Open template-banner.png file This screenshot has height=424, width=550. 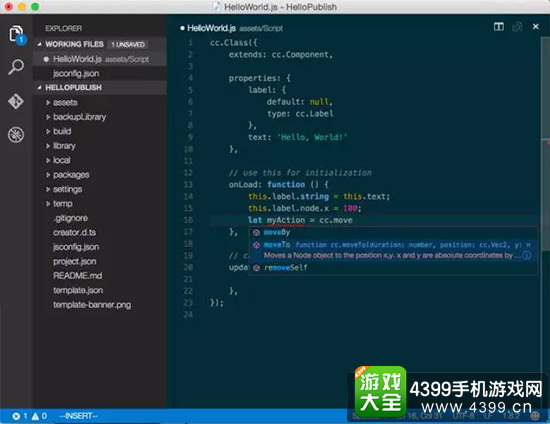92,305
